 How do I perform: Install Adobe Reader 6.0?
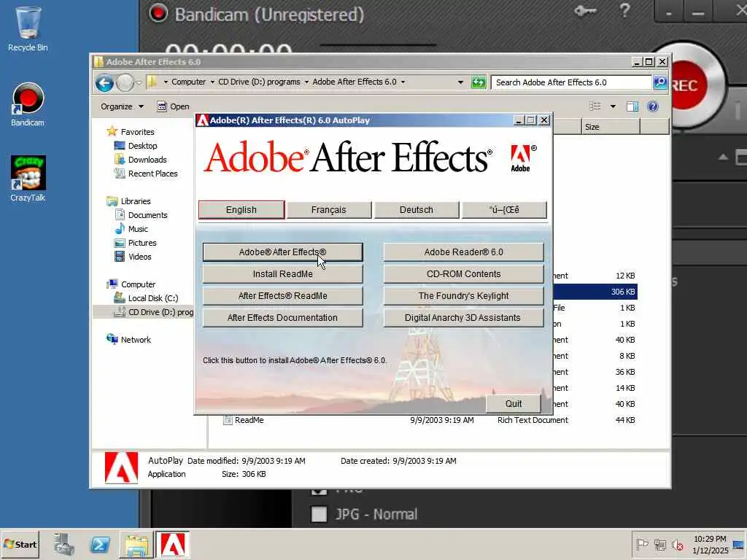coord(463,252)
